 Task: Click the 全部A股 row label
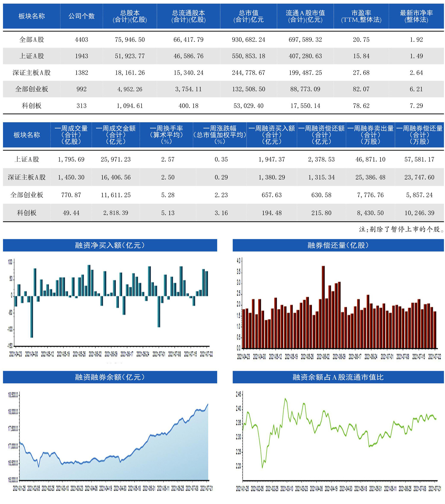pos(31,39)
